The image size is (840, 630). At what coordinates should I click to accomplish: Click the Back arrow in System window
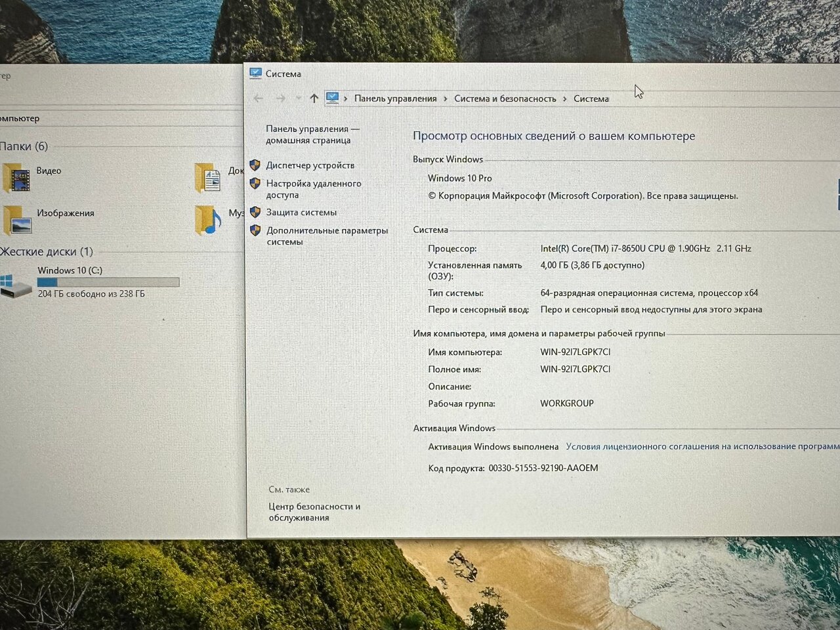point(259,98)
